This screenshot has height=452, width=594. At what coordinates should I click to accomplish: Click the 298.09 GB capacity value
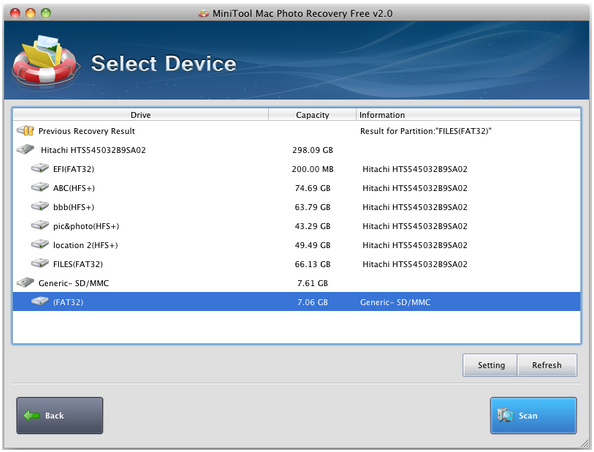pyautogui.click(x=313, y=150)
